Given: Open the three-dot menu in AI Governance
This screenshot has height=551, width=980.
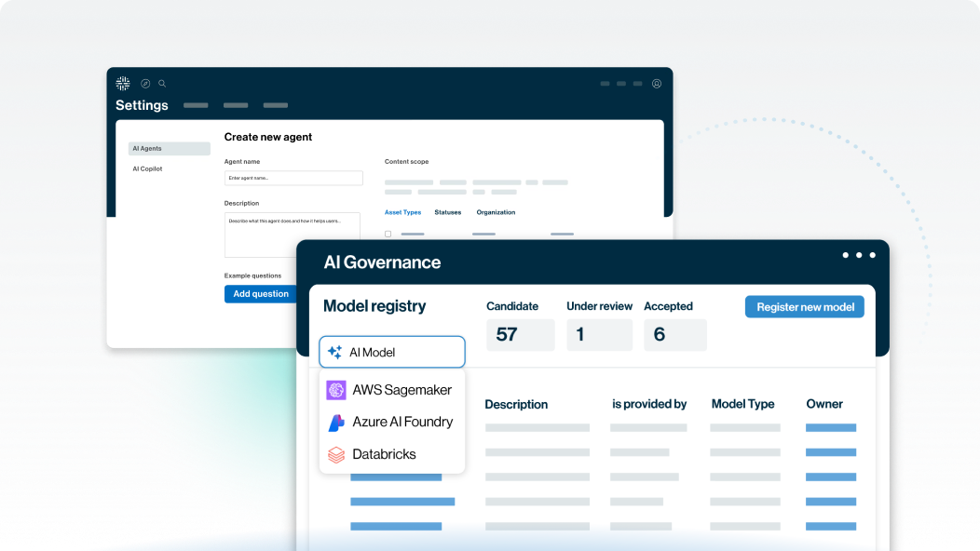Looking at the screenshot, I should pos(858,255).
